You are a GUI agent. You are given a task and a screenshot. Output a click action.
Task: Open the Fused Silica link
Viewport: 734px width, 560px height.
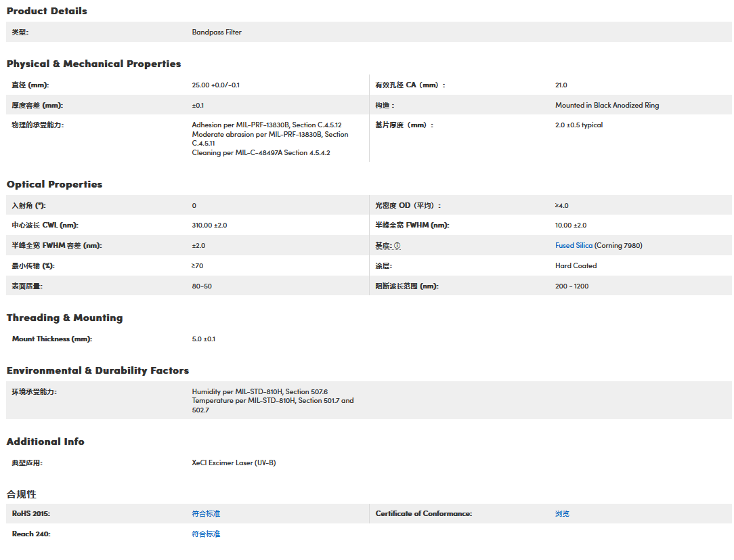coord(574,246)
